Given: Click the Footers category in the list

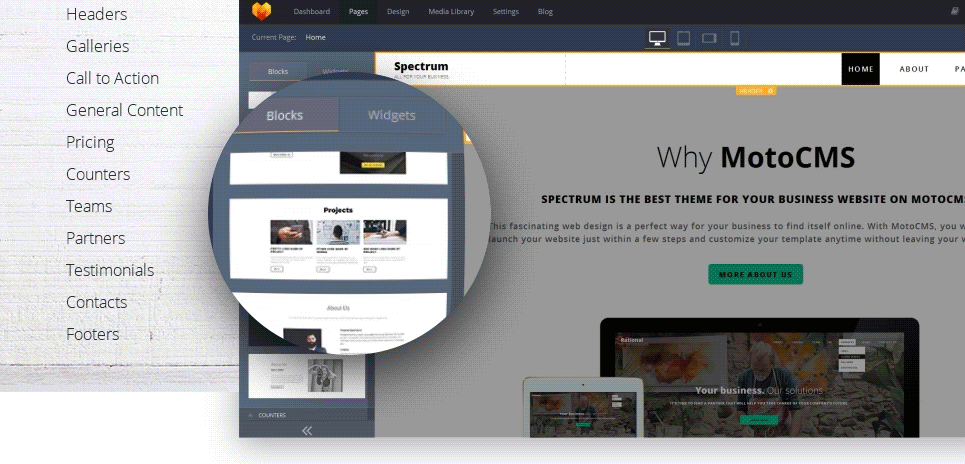Looking at the screenshot, I should [x=92, y=334].
